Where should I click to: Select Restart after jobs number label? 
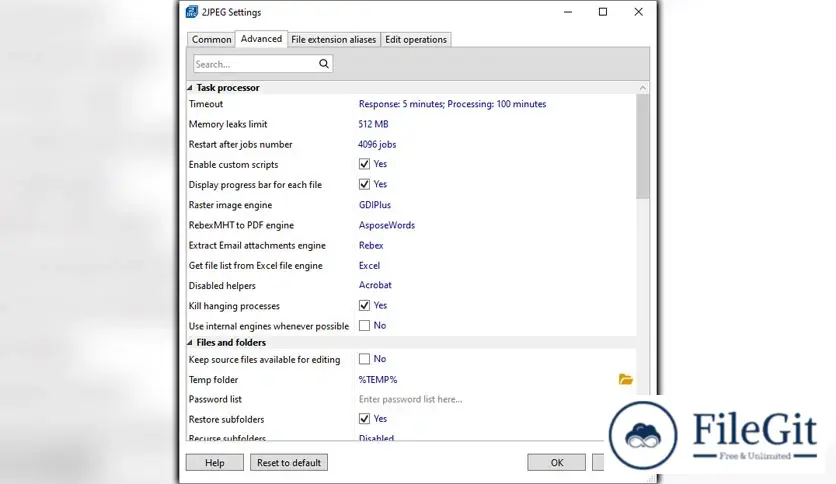tap(240, 144)
